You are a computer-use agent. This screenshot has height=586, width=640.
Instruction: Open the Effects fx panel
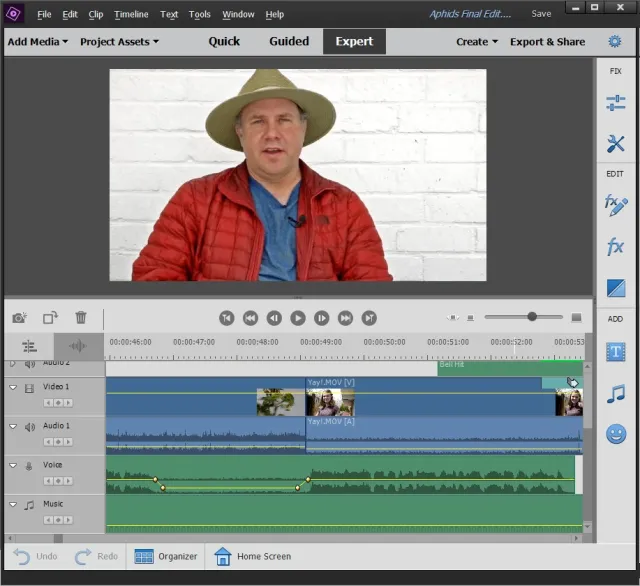coord(616,247)
